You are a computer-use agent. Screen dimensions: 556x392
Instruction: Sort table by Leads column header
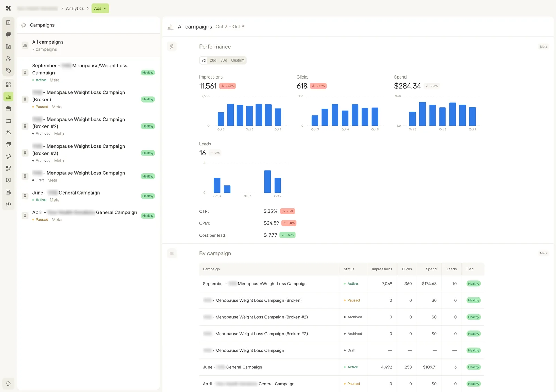[451, 269]
